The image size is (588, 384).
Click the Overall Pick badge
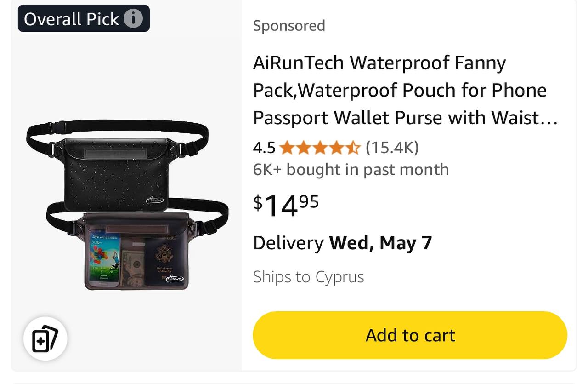[x=84, y=18]
